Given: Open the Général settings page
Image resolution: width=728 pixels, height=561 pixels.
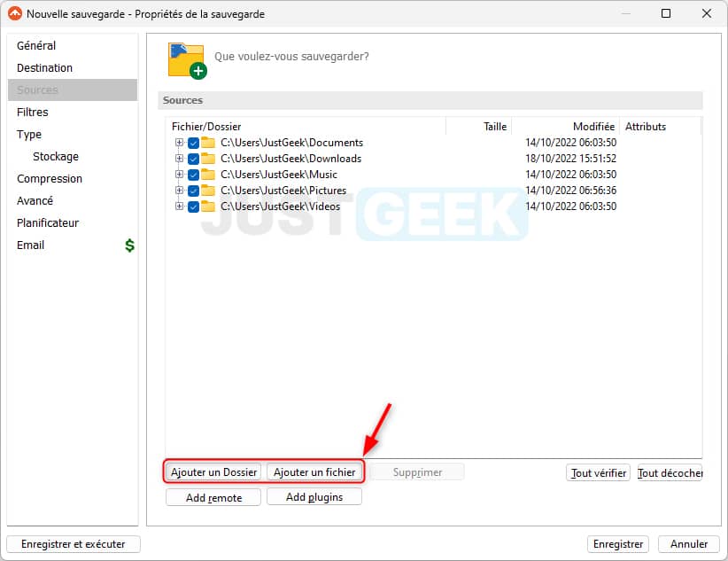Looking at the screenshot, I should pyautogui.click(x=73, y=45).
